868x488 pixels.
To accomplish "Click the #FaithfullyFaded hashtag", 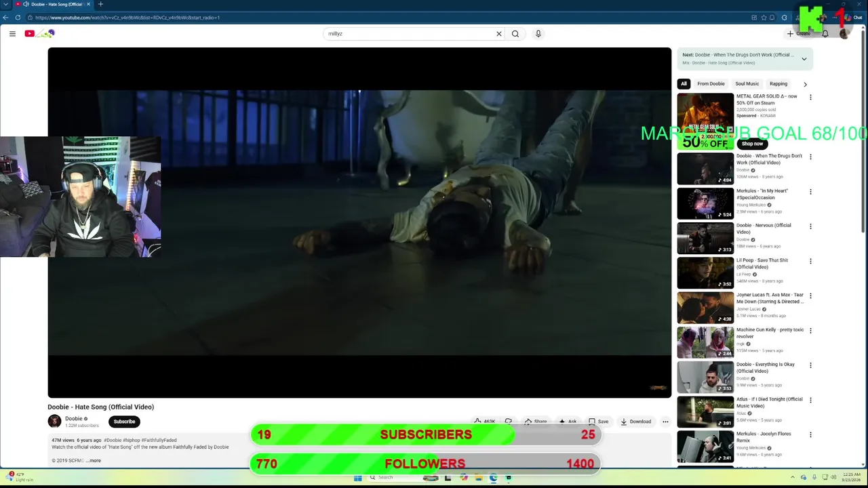I will click(159, 441).
